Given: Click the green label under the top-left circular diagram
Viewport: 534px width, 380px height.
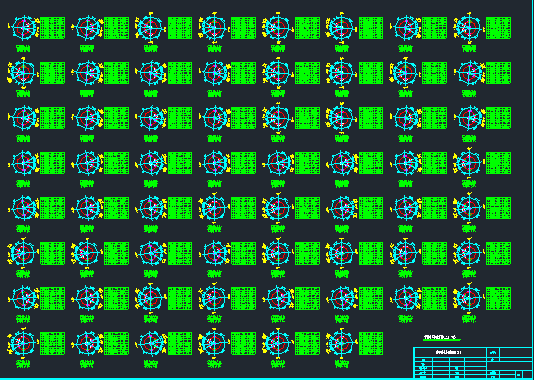Looking at the screenshot, I should (x=23, y=49).
